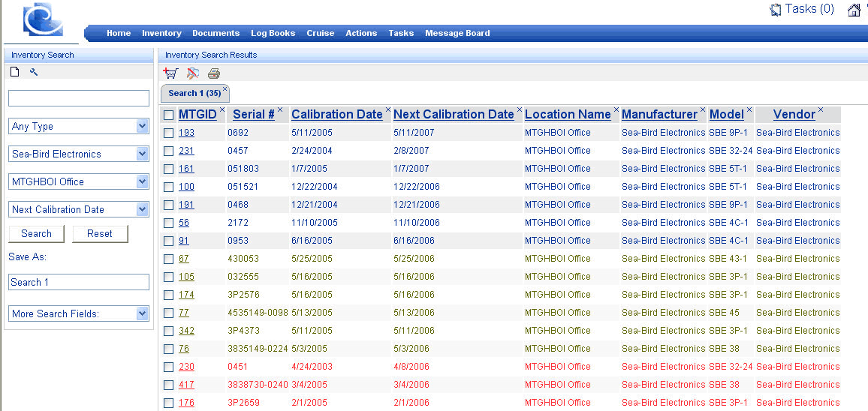Viewport: 868px width, 411px height.
Task: Select the Search 1 (35) tab
Action: (x=194, y=93)
